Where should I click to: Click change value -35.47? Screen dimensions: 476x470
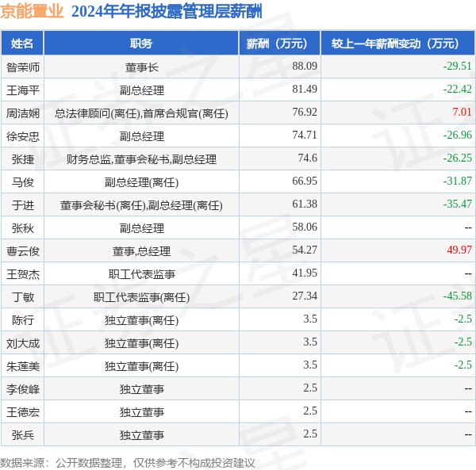pos(457,204)
